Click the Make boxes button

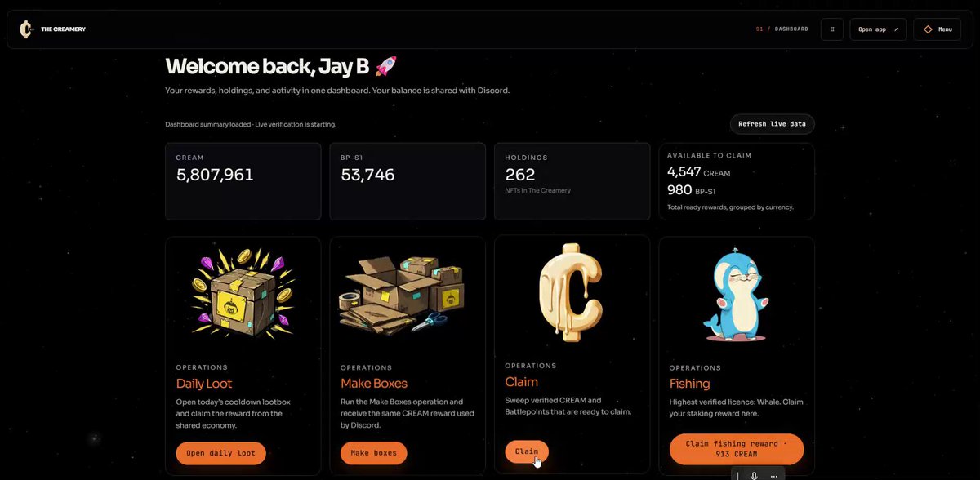(373, 453)
